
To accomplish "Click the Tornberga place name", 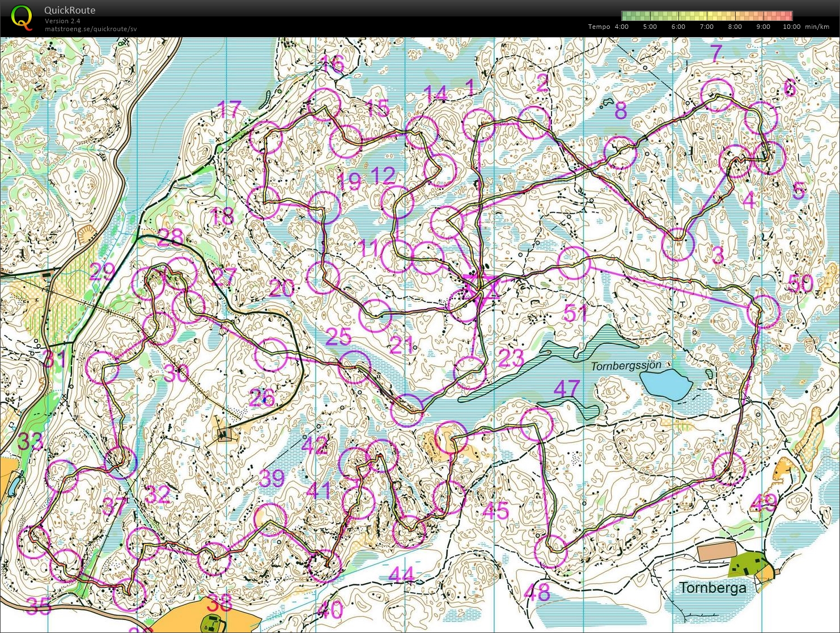I will click(712, 588).
